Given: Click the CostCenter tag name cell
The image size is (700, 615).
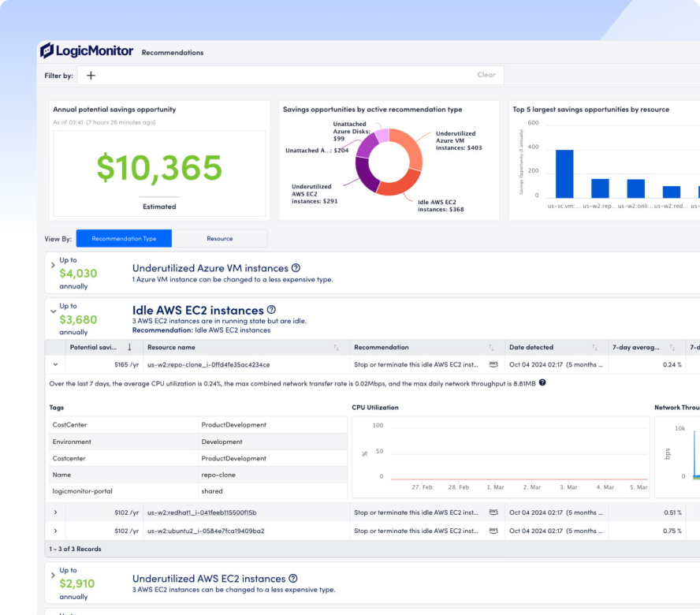Looking at the screenshot, I should (124, 425).
